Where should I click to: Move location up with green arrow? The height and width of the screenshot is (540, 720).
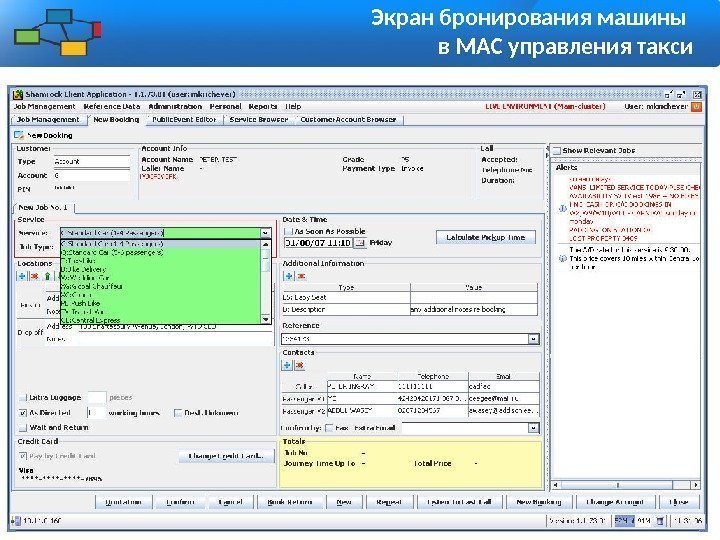[47, 276]
